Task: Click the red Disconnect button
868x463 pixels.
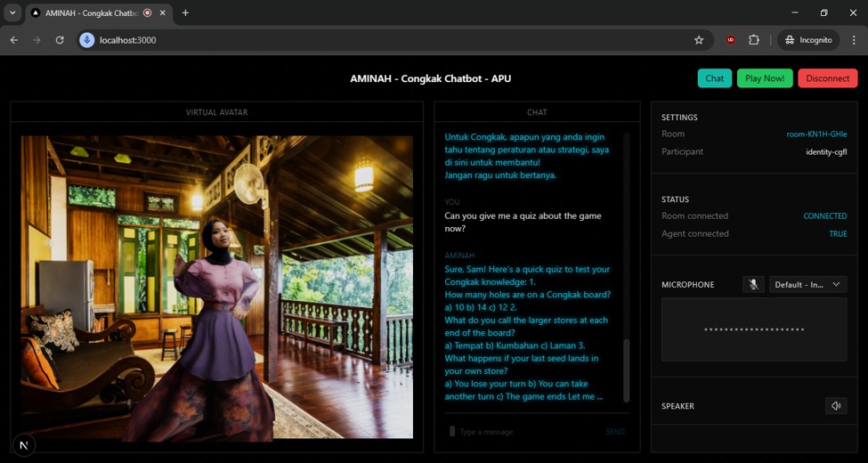Action: click(x=828, y=78)
